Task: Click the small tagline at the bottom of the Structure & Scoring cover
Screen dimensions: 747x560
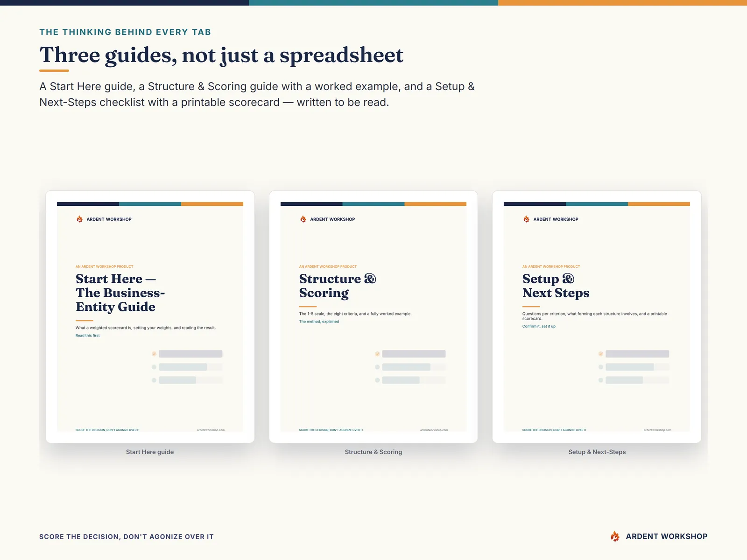Action: point(331,430)
